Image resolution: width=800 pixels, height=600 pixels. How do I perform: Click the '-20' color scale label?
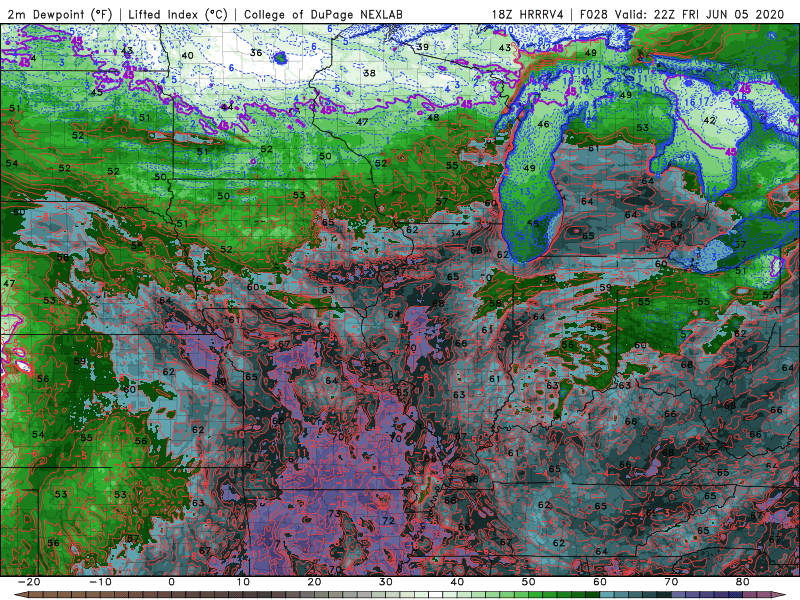[x=29, y=582]
